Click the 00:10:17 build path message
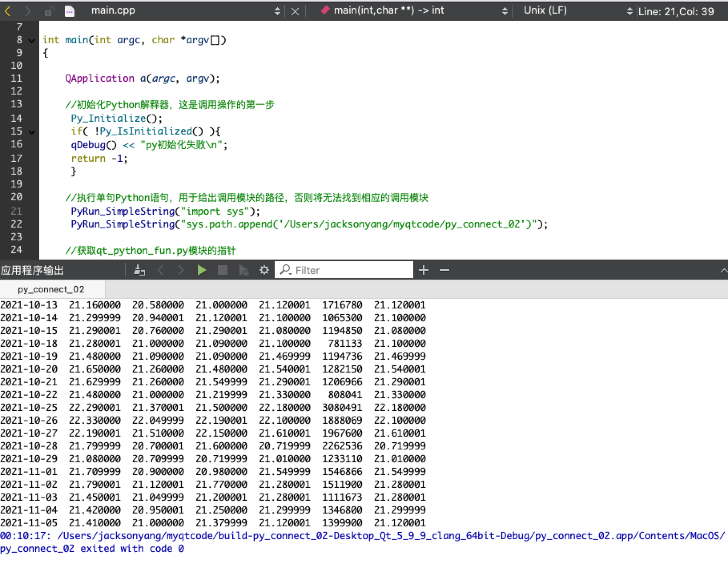The height and width of the screenshot is (564, 728). point(362,536)
